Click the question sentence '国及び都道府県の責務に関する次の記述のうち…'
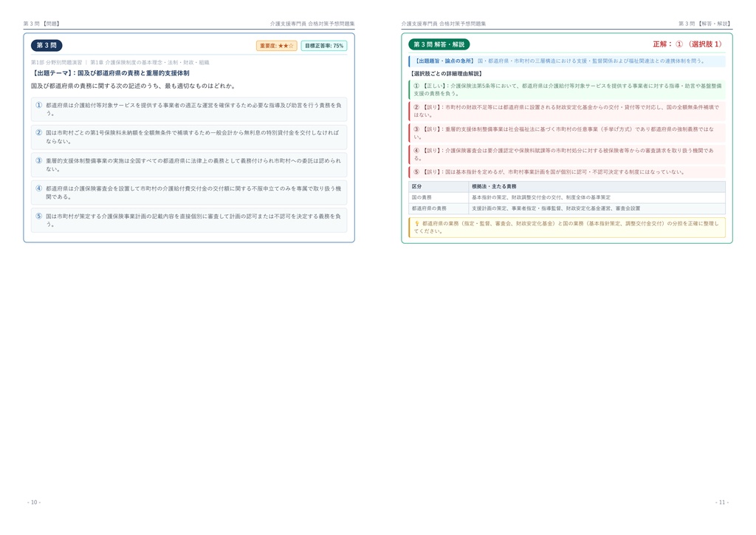The image size is (756, 535). point(133,86)
